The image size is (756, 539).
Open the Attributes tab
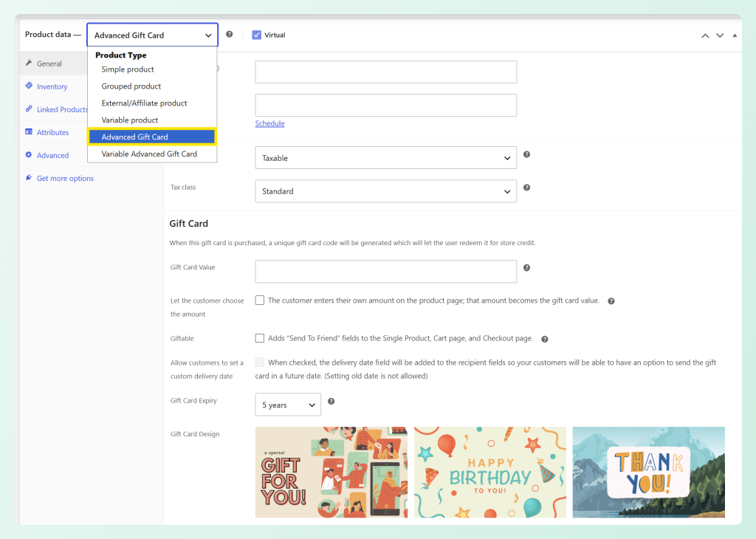tap(53, 133)
